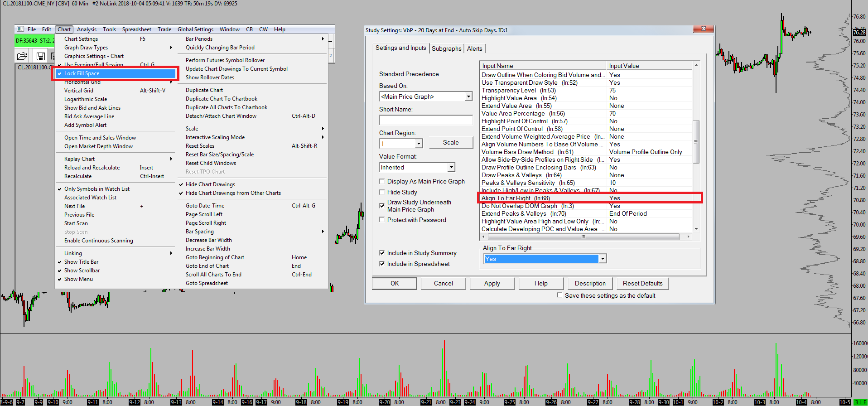
Task: Click the Apply button
Action: 492,283
